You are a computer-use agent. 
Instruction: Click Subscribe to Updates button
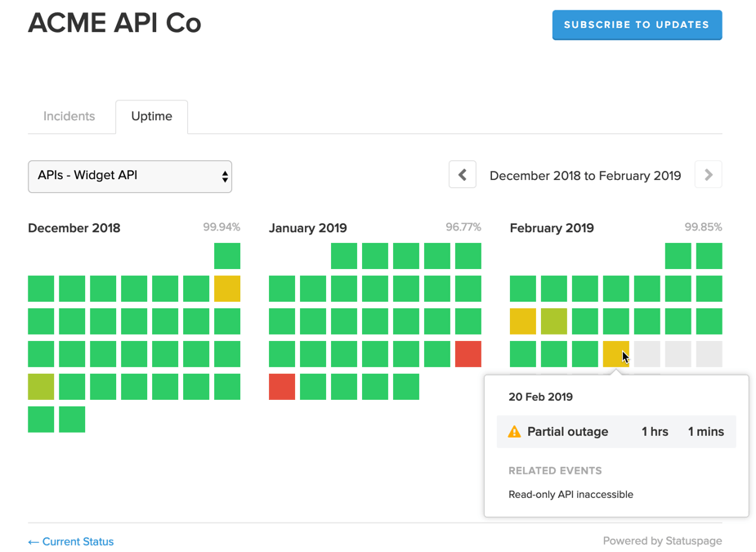point(637,25)
